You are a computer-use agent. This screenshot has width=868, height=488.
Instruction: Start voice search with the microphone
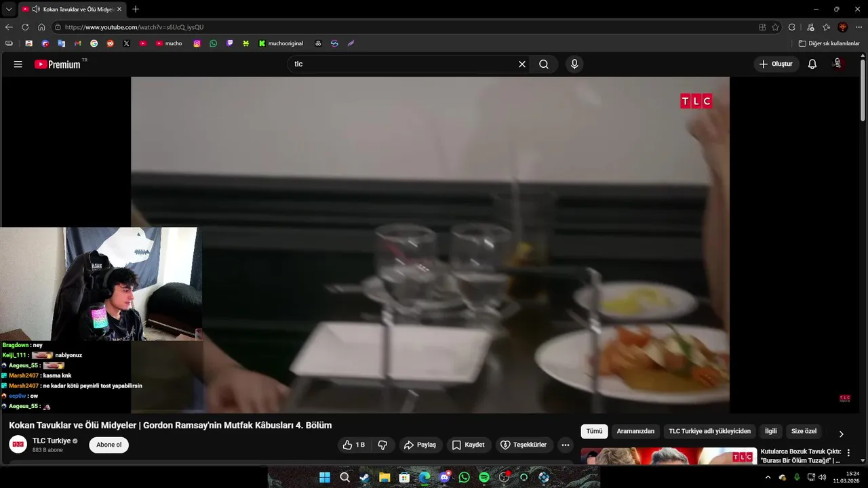pos(574,64)
